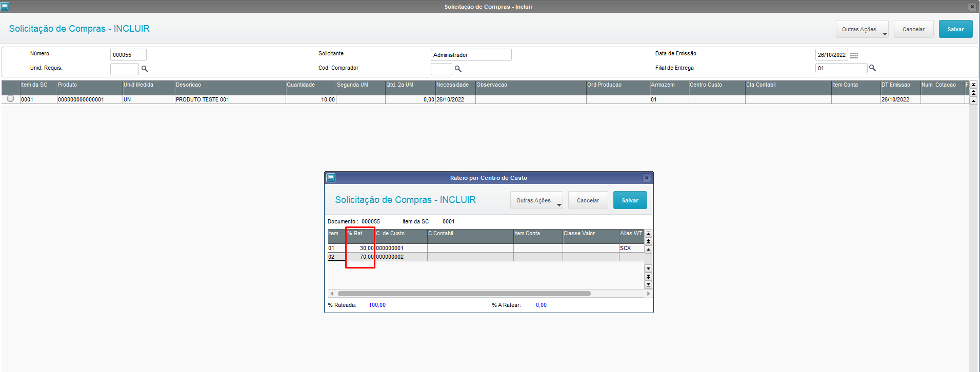Click the Solicitante input field
Screen dimensions: 980x372
471,55
